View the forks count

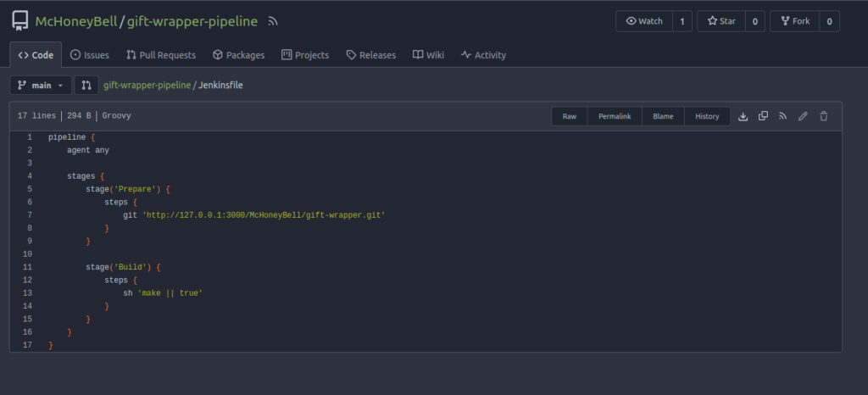coord(829,21)
